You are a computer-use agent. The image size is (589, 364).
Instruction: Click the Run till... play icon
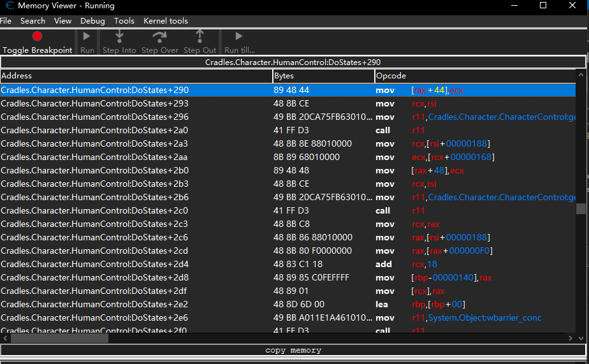pyautogui.click(x=239, y=36)
